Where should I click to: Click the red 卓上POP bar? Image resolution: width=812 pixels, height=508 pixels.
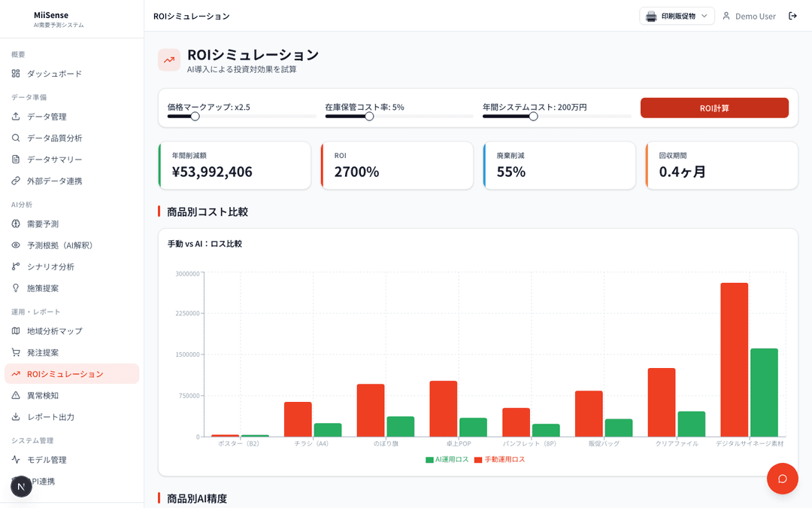(x=444, y=409)
